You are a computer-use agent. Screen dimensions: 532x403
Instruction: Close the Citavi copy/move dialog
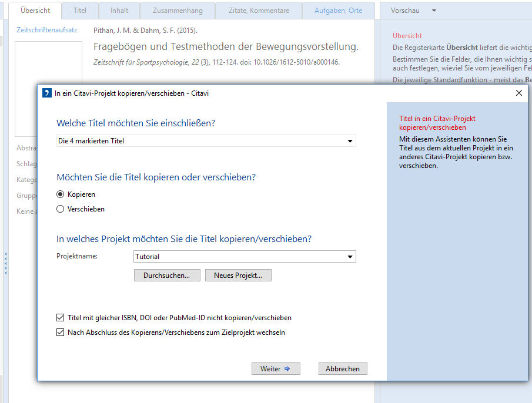[x=518, y=93]
